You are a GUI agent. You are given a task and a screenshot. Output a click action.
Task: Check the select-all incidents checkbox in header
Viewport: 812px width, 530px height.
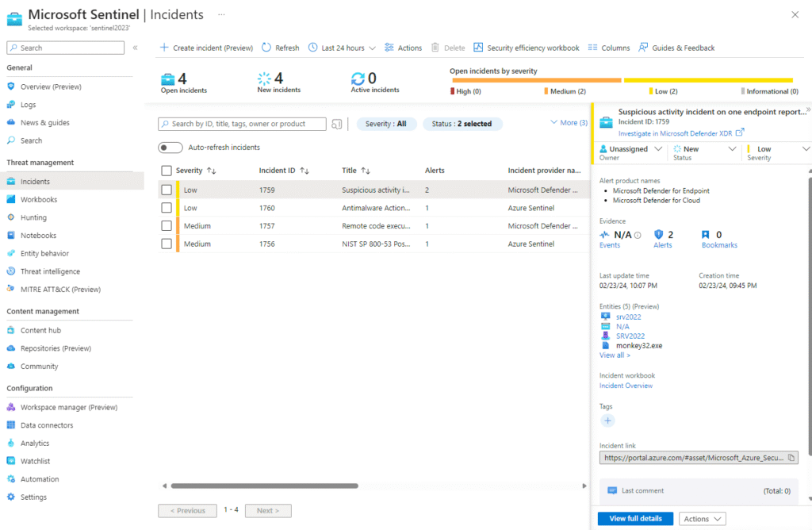click(x=167, y=171)
